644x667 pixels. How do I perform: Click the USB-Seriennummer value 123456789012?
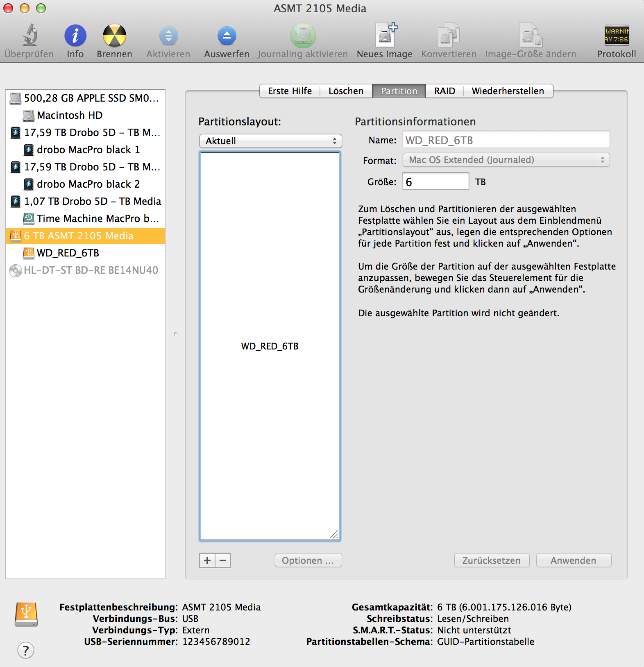[216, 642]
